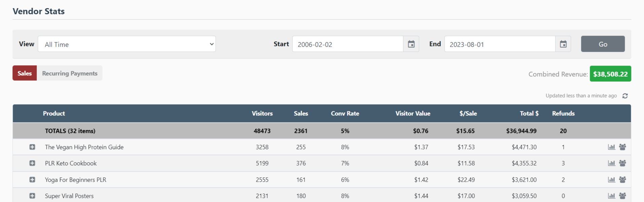This screenshot has width=644, height=202.
Task: Expand The Vegan High Protein Guide row
Action: (32, 147)
